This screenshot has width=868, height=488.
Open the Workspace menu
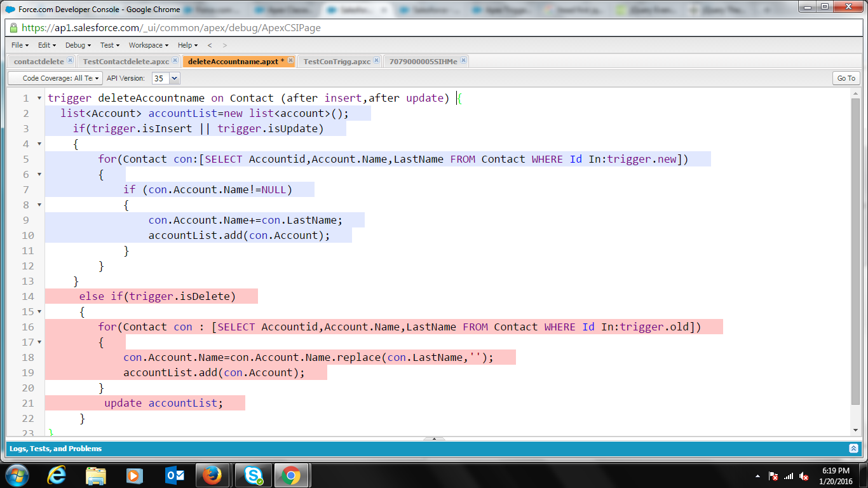tap(148, 45)
